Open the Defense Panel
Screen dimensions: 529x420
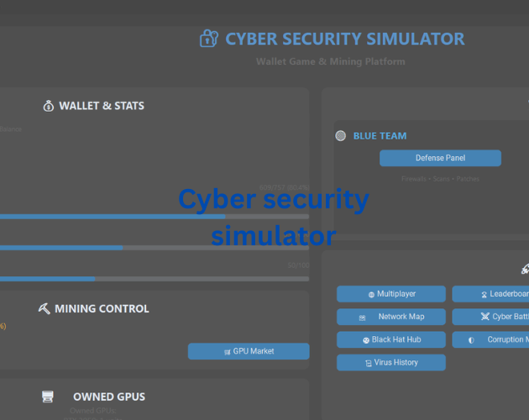pos(440,158)
